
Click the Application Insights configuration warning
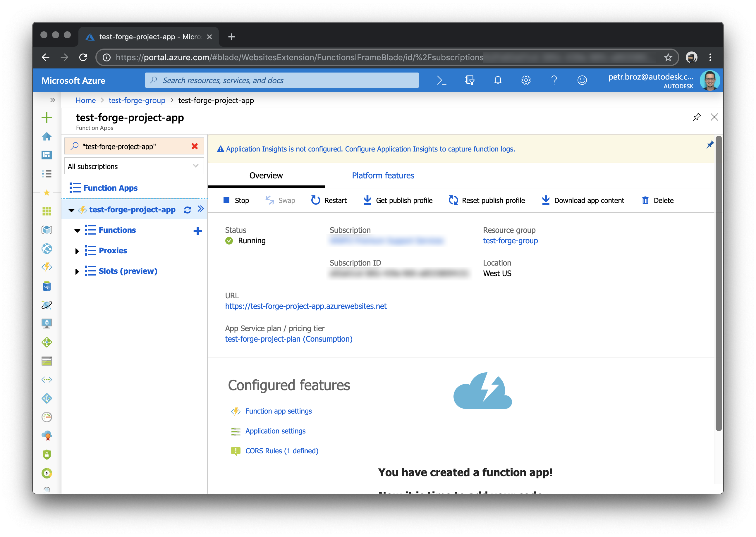click(x=366, y=149)
